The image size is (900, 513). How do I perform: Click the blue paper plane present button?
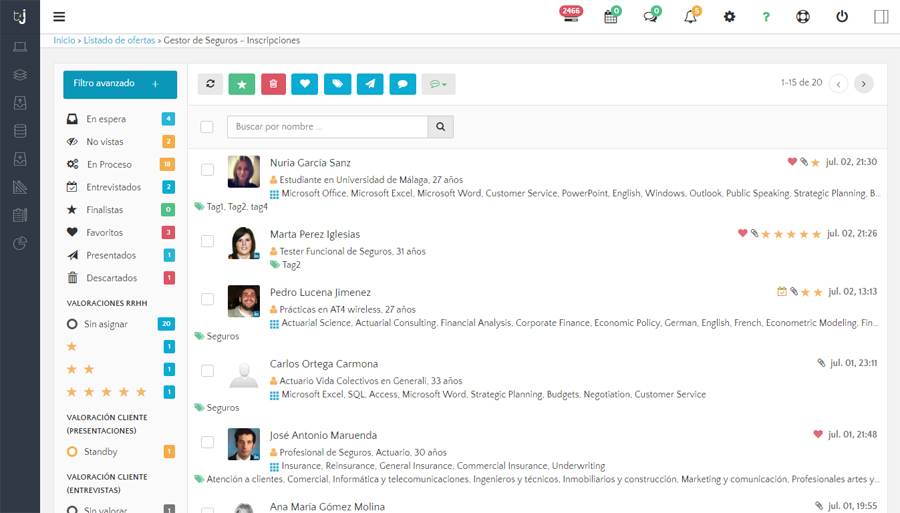(x=370, y=84)
